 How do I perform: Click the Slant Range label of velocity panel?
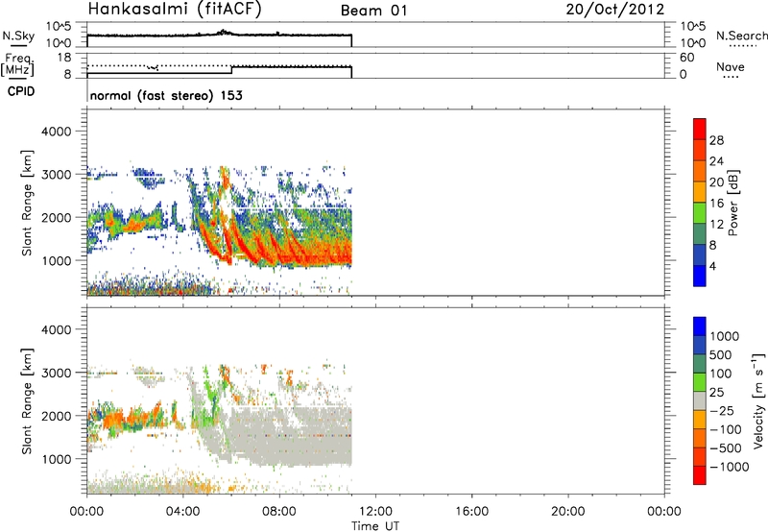[27, 401]
